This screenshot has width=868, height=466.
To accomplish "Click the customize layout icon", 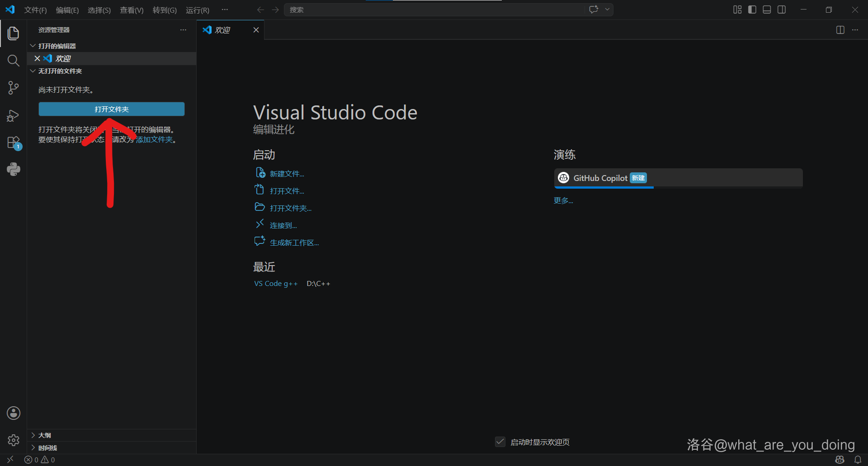I will [x=737, y=10].
